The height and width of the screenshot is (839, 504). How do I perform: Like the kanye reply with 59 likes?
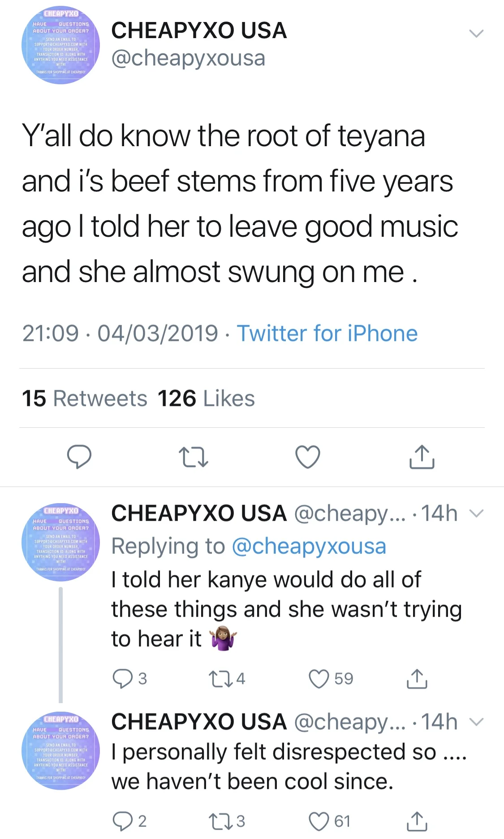coord(319,678)
